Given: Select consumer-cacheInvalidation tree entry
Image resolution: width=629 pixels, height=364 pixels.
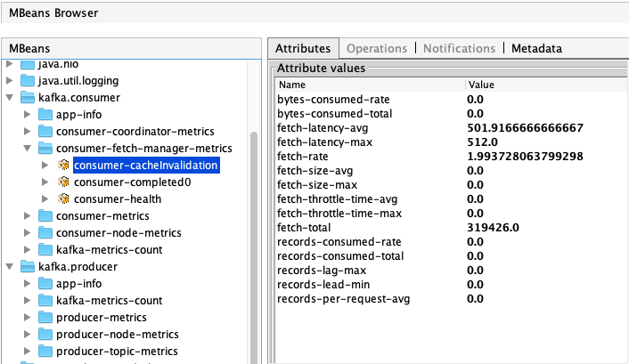Looking at the screenshot, I should click(x=146, y=166).
